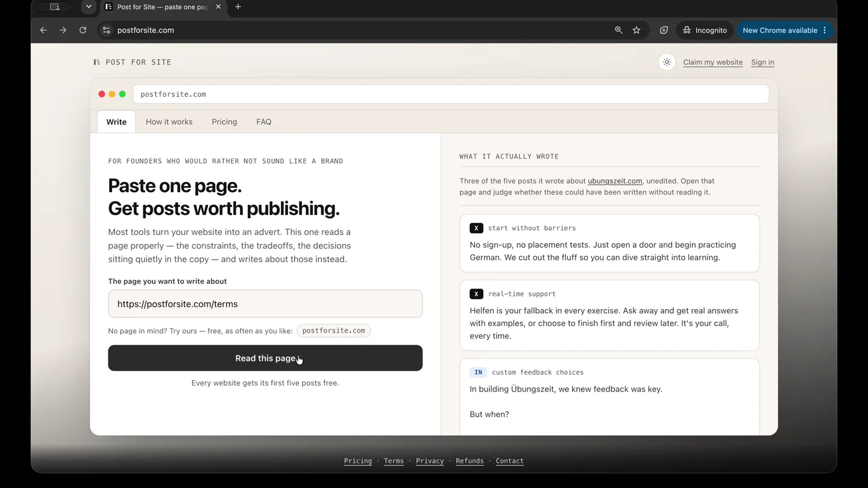Open the footer Terms link

coord(394,461)
